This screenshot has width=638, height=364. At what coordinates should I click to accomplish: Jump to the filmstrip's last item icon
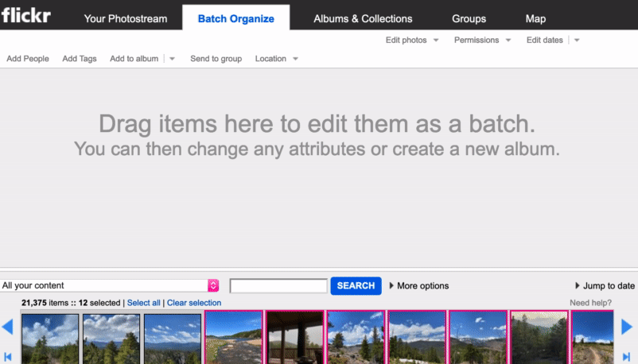(x=626, y=357)
